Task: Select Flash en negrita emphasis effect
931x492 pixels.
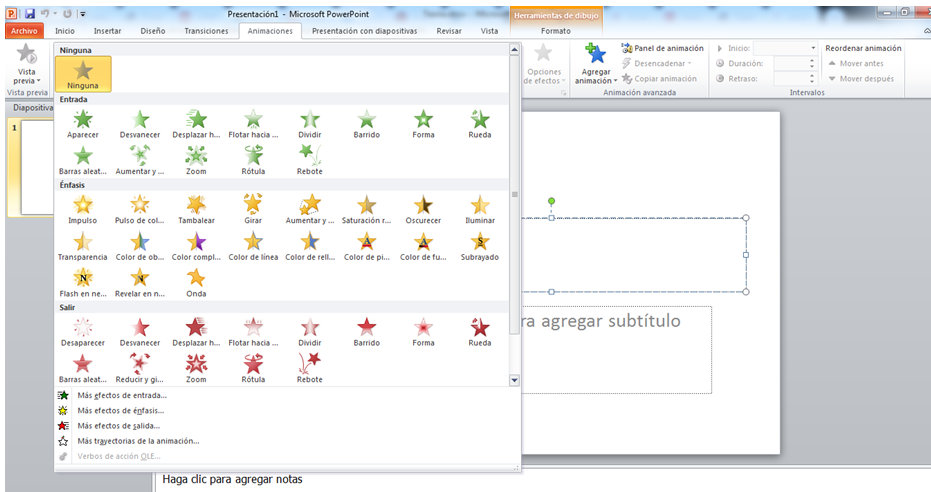Action: (x=83, y=283)
